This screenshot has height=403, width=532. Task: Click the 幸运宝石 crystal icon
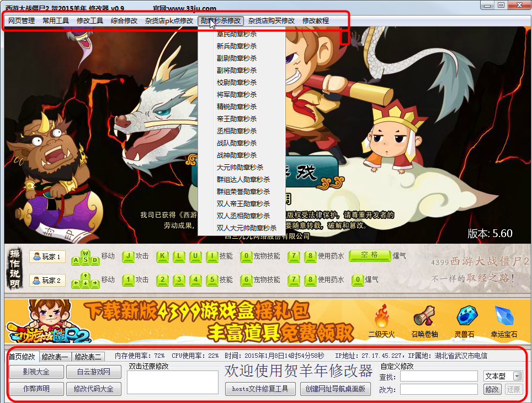coord(504,316)
